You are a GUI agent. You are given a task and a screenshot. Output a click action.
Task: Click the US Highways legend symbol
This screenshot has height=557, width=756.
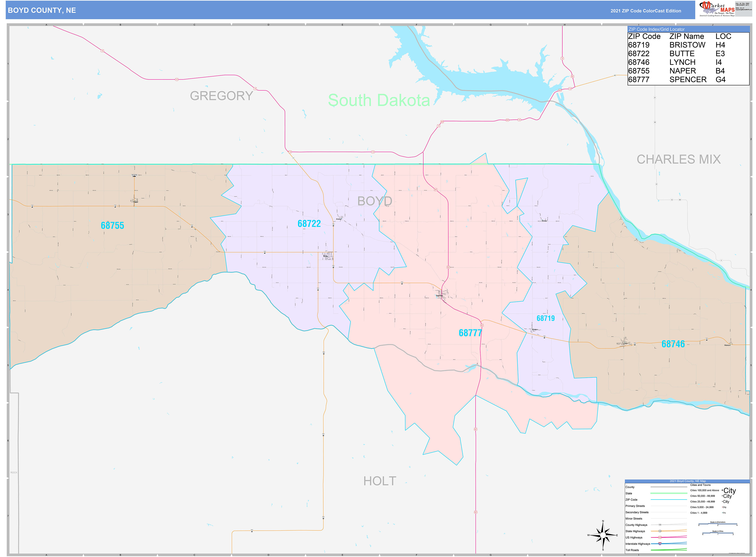(660, 538)
